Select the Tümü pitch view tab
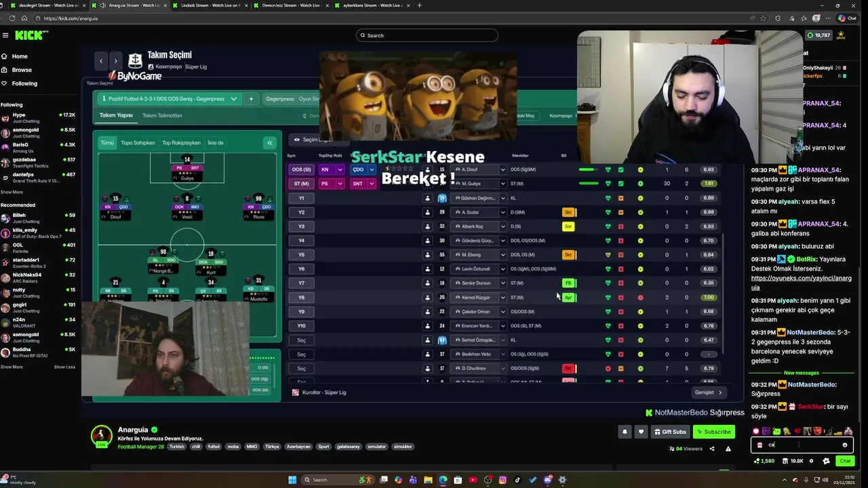 coord(107,142)
